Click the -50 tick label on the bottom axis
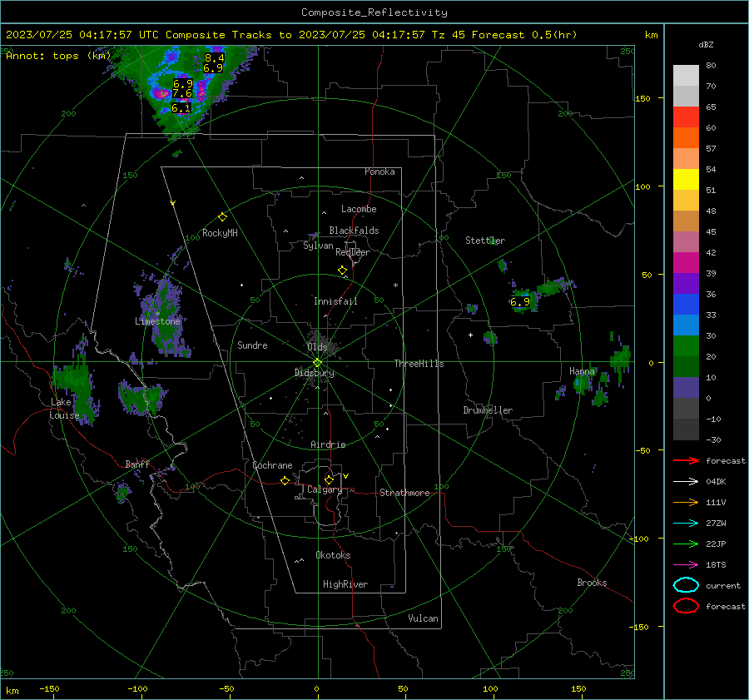This screenshot has width=749, height=700. (x=226, y=688)
